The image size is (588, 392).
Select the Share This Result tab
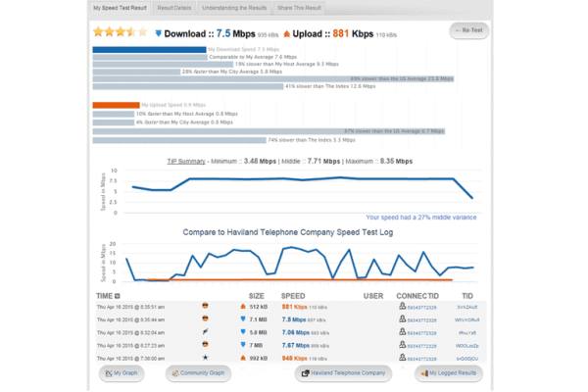[x=300, y=7]
